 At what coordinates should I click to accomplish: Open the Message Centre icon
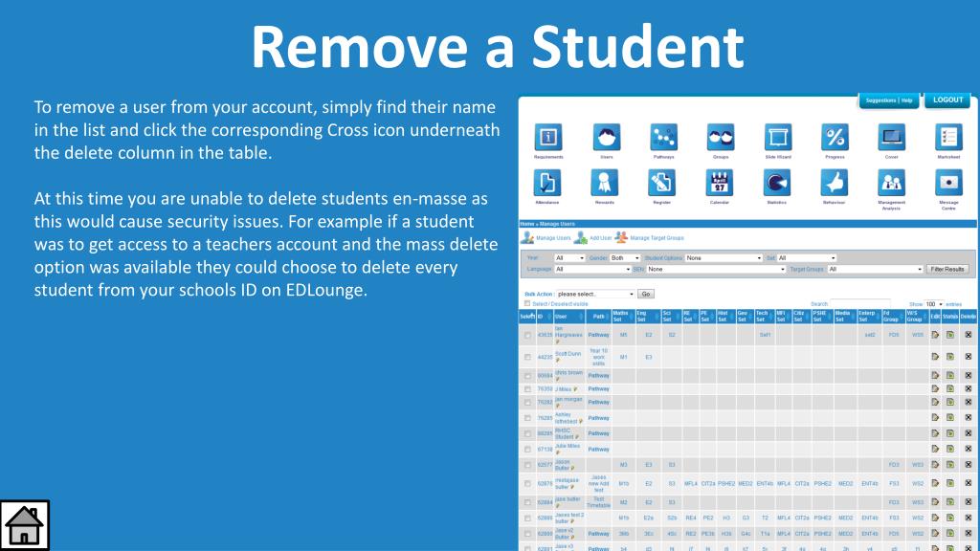tap(948, 183)
